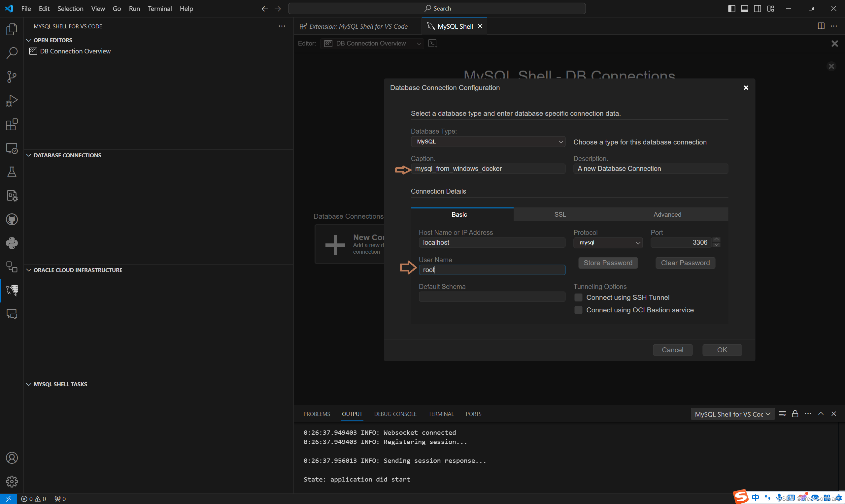Switch to SSL tab
The image size is (845, 504).
(560, 214)
